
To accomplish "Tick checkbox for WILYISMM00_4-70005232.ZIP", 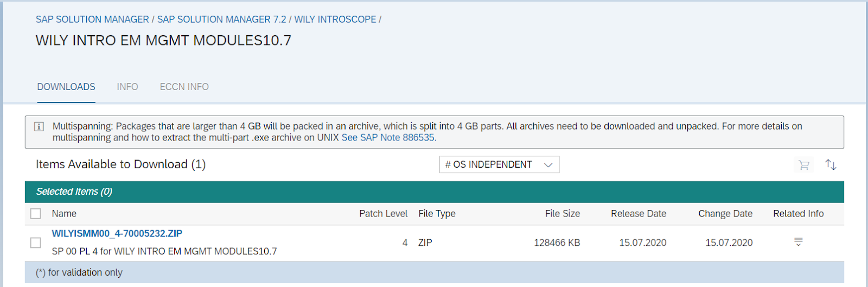I will click(x=36, y=243).
